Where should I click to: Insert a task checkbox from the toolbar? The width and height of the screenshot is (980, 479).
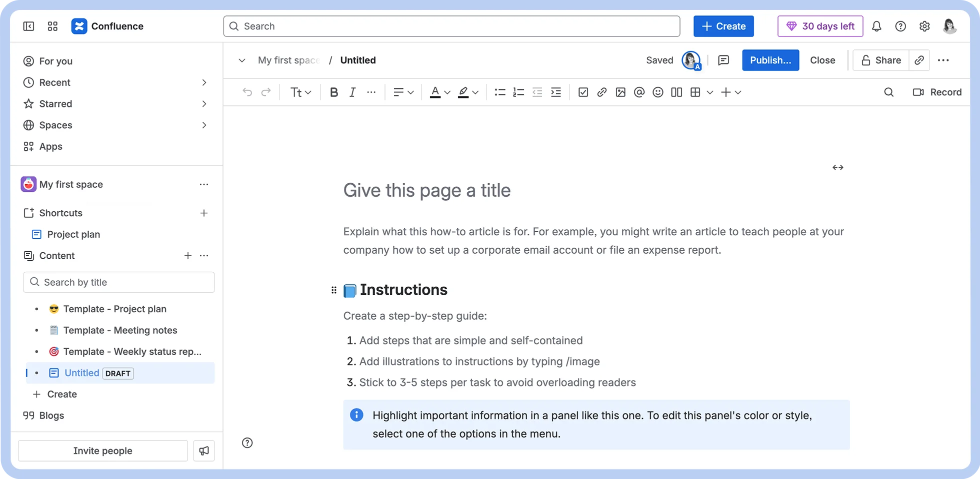pos(583,92)
